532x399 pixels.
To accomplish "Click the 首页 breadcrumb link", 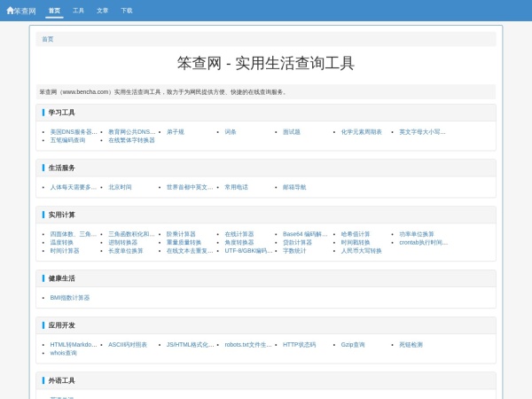I will [x=48, y=39].
